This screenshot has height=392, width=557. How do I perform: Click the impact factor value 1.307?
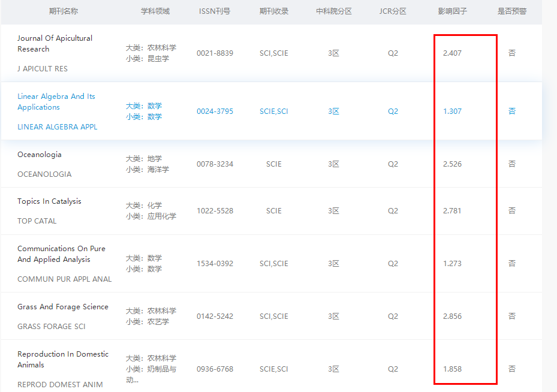click(452, 111)
